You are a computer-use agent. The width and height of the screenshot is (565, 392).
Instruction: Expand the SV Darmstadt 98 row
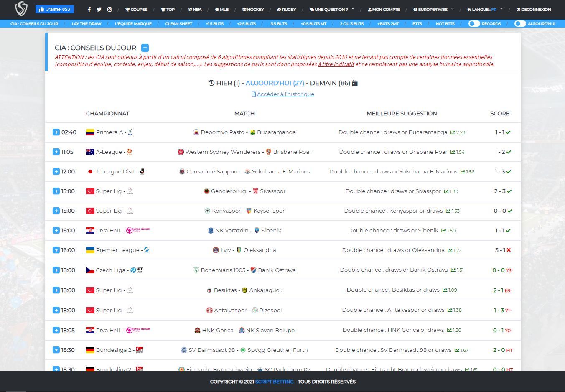(56, 350)
